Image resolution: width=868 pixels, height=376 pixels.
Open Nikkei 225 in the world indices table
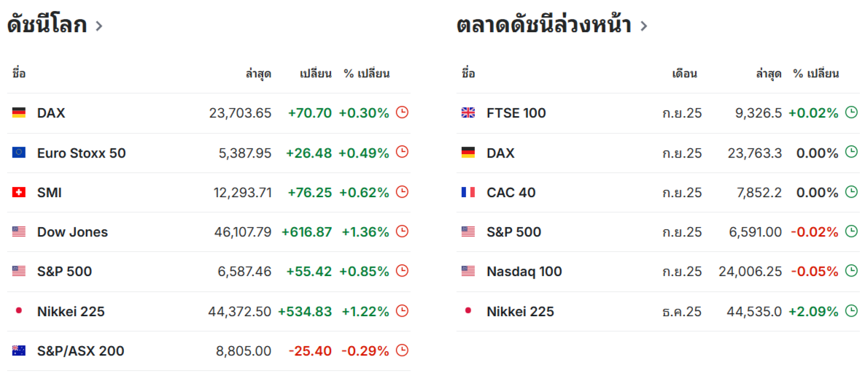(71, 311)
